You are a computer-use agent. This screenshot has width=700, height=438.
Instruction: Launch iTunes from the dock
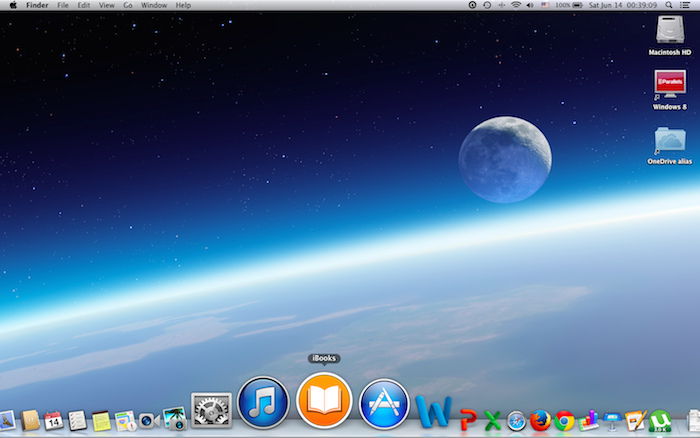coord(263,402)
